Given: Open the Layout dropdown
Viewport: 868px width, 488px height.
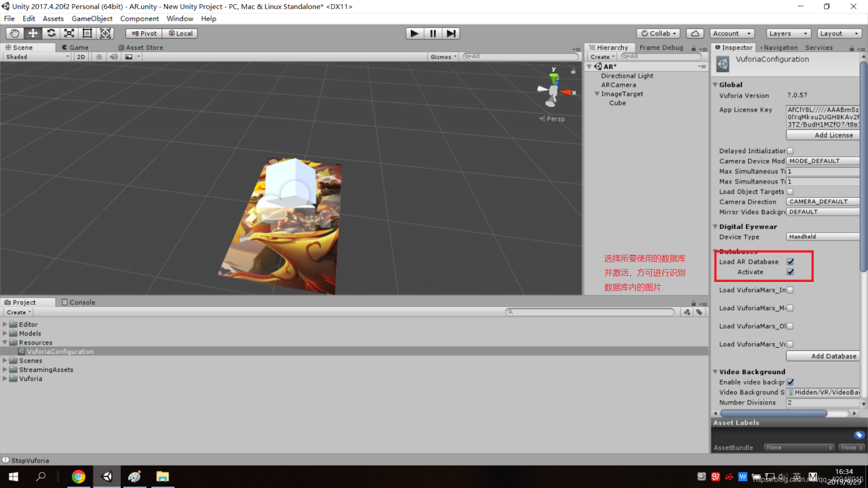Looking at the screenshot, I should pyautogui.click(x=839, y=33).
